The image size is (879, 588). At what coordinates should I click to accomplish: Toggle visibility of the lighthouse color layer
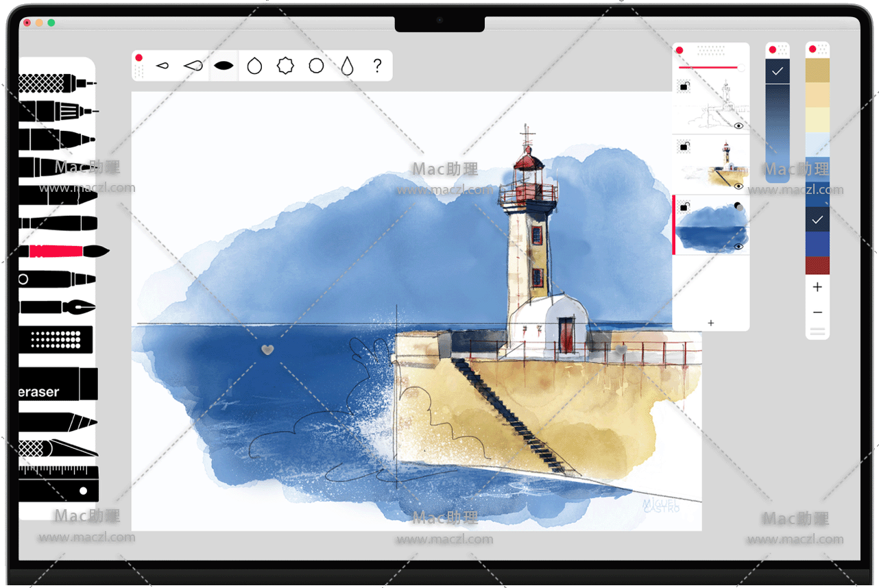[x=738, y=186]
